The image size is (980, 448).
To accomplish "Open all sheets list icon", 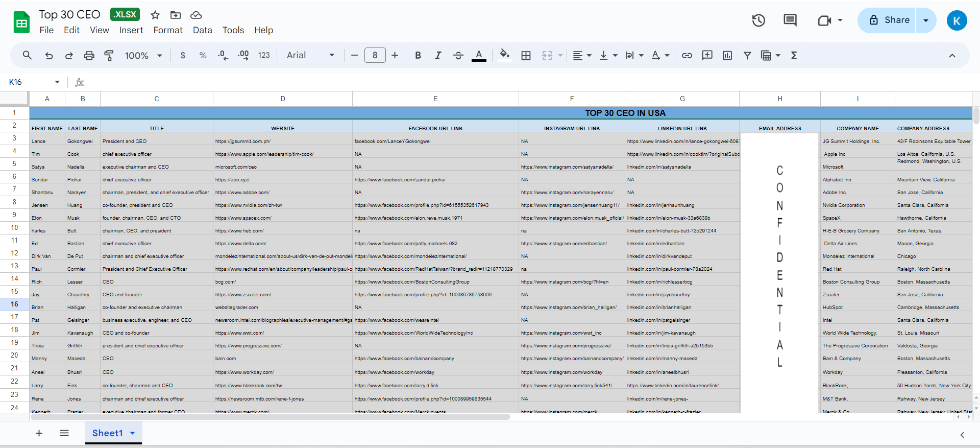I will coord(64,433).
